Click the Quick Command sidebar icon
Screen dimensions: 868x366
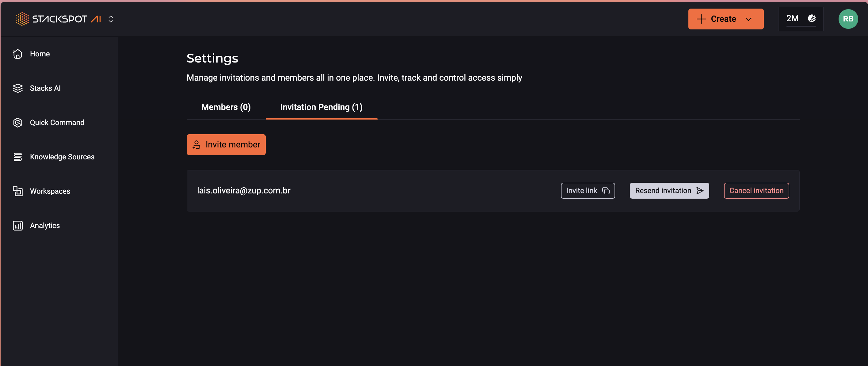18,122
